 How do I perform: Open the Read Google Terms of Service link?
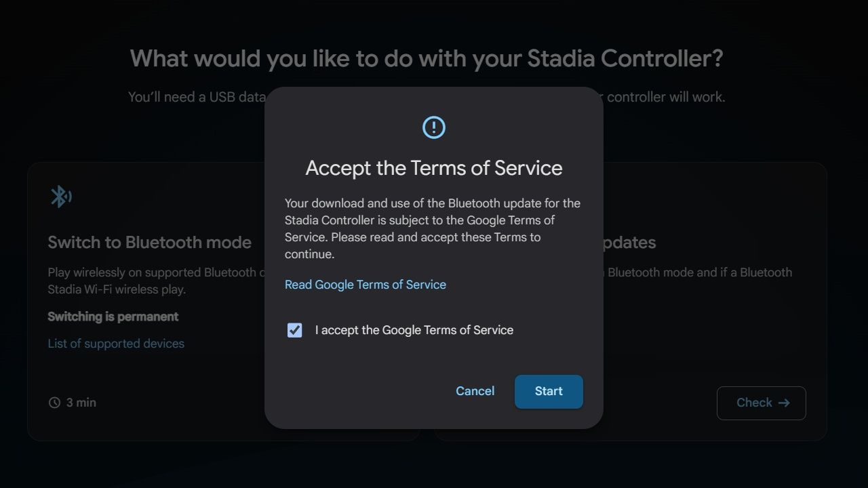(x=365, y=285)
